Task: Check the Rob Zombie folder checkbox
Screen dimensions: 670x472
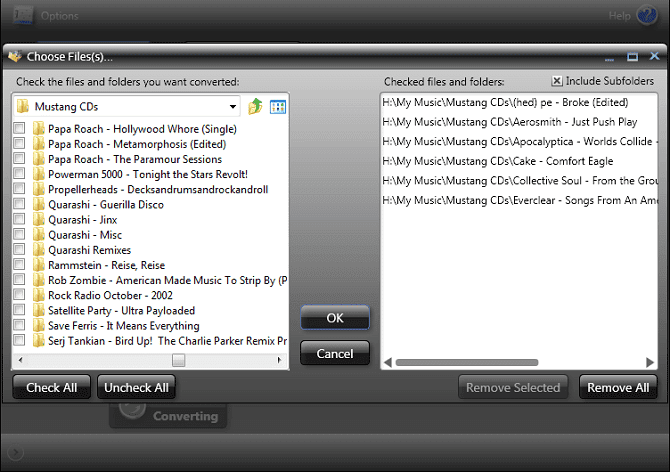Action: [x=19, y=279]
